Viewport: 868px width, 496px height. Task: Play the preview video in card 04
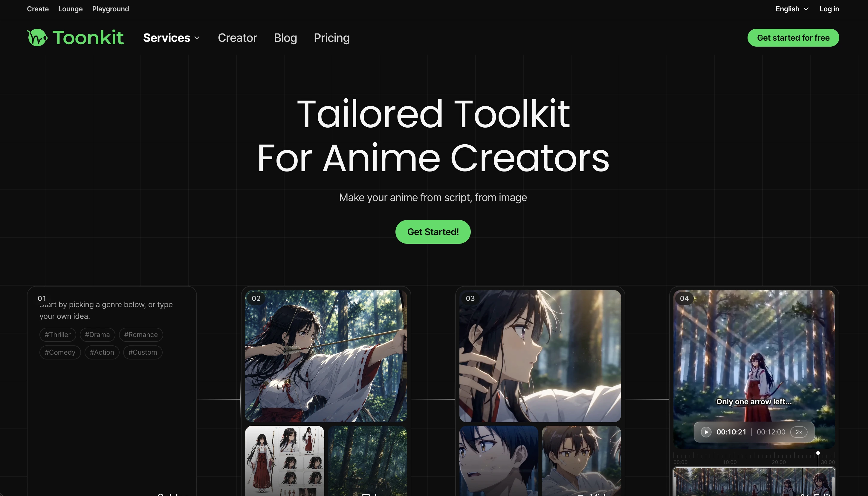point(706,432)
